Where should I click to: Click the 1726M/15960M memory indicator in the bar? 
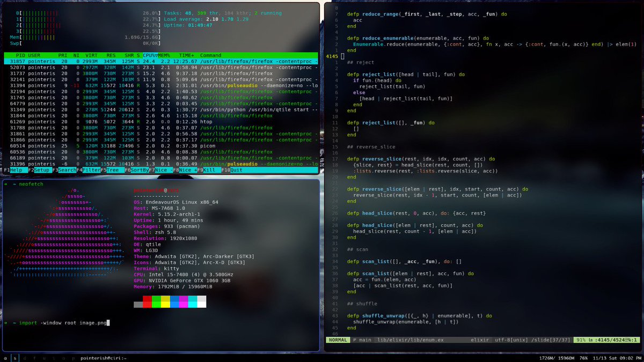[x=557, y=358]
